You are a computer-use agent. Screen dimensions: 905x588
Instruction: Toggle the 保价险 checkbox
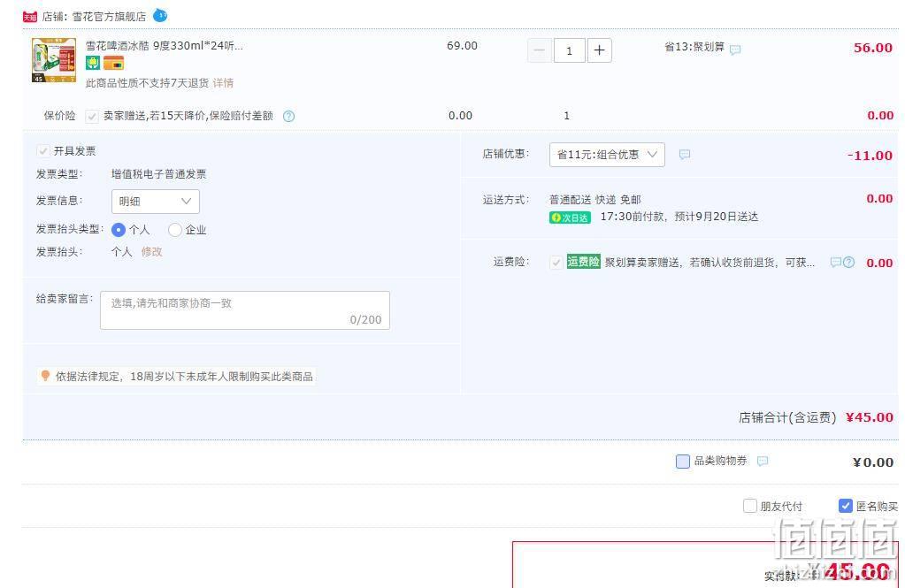(91, 117)
